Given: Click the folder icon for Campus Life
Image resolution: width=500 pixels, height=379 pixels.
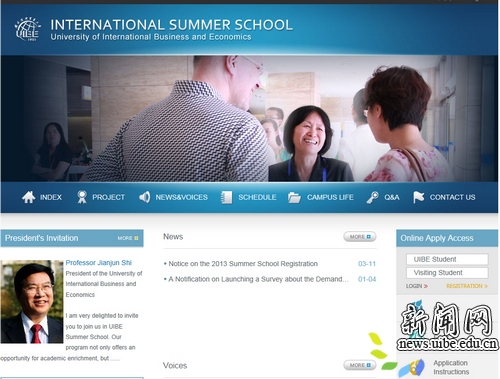Looking at the screenshot, I should click(x=294, y=197).
